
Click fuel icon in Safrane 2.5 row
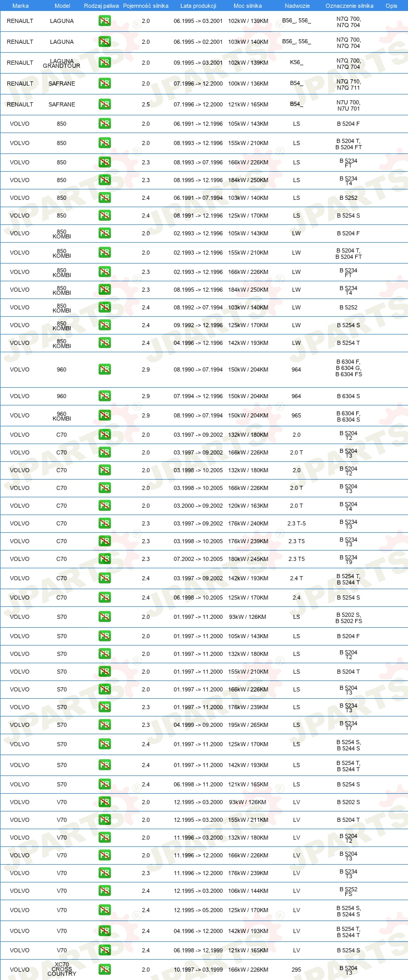(104, 104)
